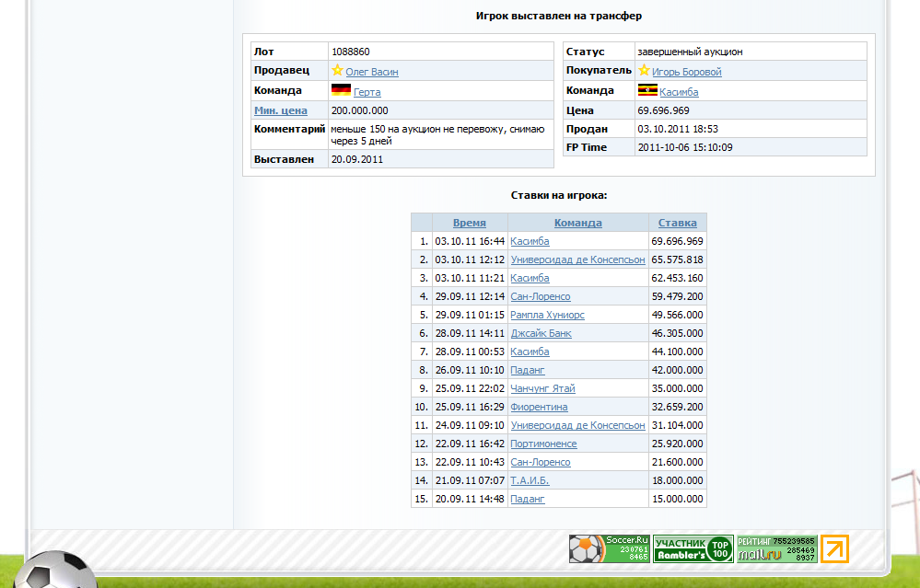920x588 pixels.
Task: Open the Фиорентина team link
Action: click(539, 407)
